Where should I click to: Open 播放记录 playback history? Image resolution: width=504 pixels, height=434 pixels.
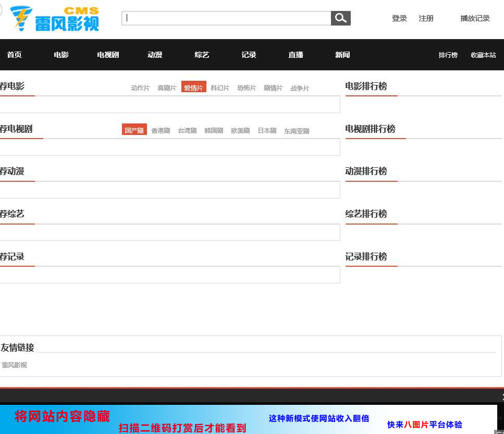tap(474, 18)
